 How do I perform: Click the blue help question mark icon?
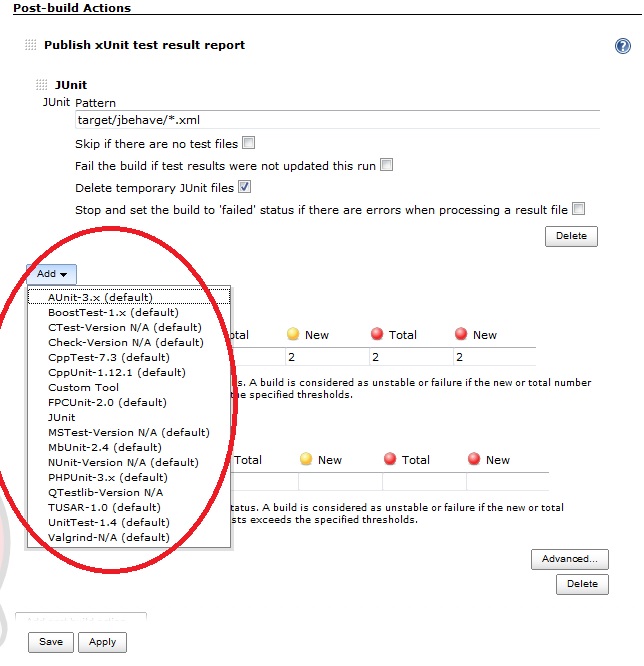pos(622,46)
